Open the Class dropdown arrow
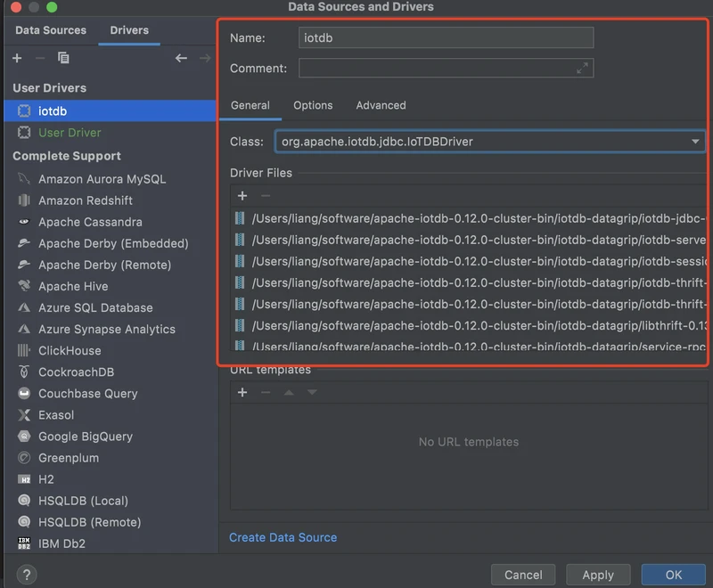Screen dimensions: 713x588 point(695,142)
